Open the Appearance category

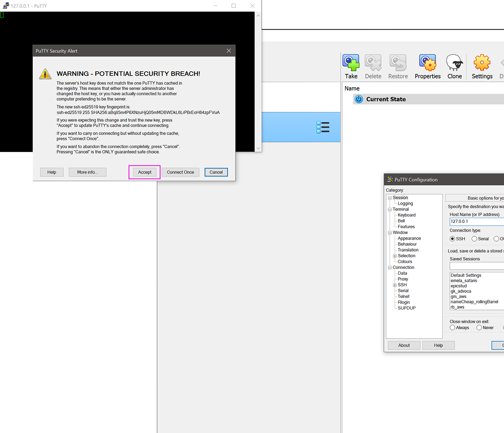click(409, 238)
